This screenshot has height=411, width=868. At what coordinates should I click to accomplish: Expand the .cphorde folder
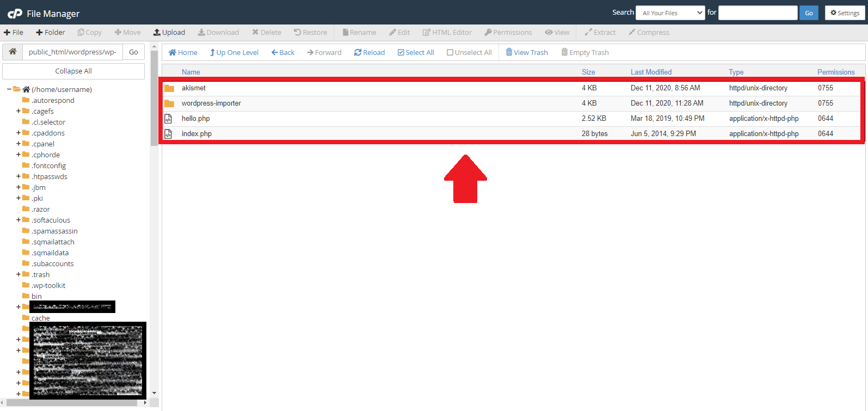pos(19,155)
